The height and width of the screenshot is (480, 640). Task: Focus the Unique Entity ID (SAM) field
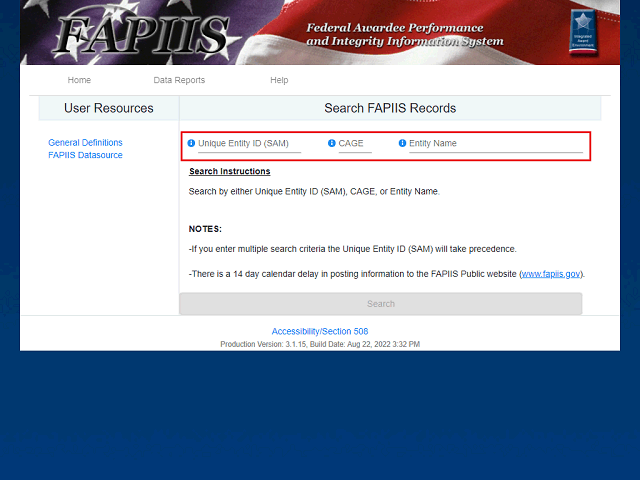tap(249, 144)
